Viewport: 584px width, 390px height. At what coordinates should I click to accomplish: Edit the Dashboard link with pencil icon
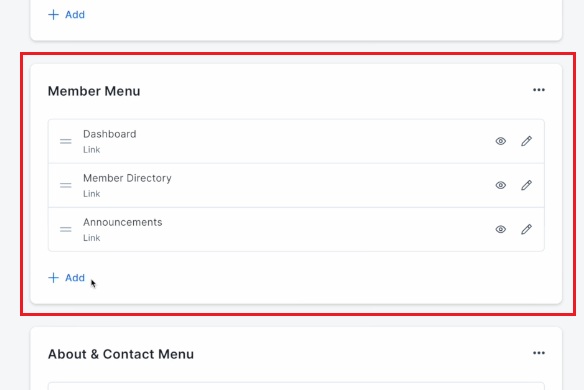coord(526,141)
